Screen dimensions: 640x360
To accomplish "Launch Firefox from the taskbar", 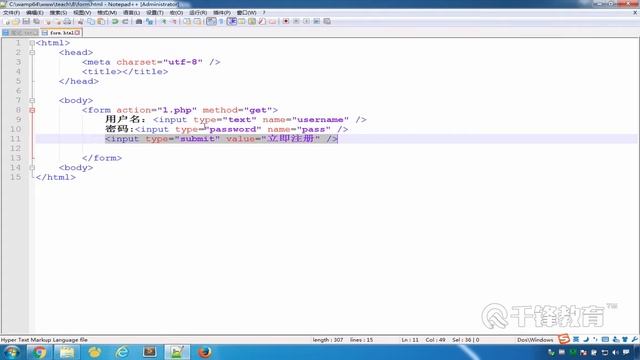I will click(204, 352).
